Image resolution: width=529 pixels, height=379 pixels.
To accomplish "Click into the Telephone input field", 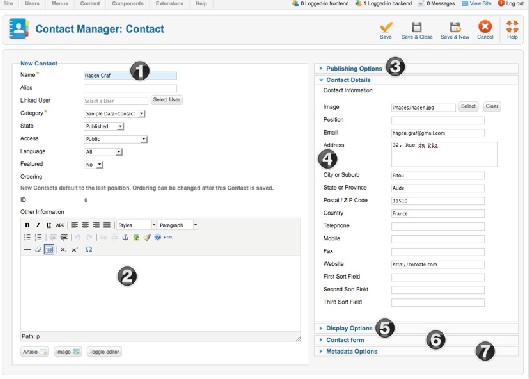I will pyautogui.click(x=438, y=226).
